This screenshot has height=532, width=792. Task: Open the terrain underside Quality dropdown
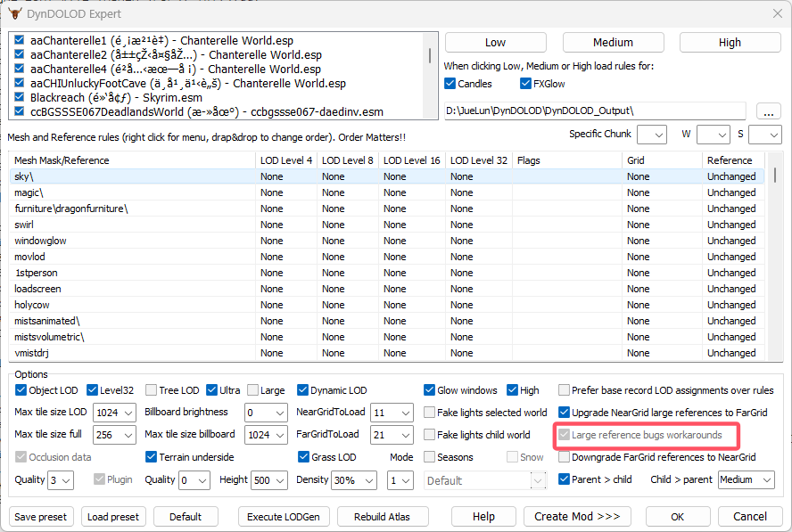[x=194, y=480]
